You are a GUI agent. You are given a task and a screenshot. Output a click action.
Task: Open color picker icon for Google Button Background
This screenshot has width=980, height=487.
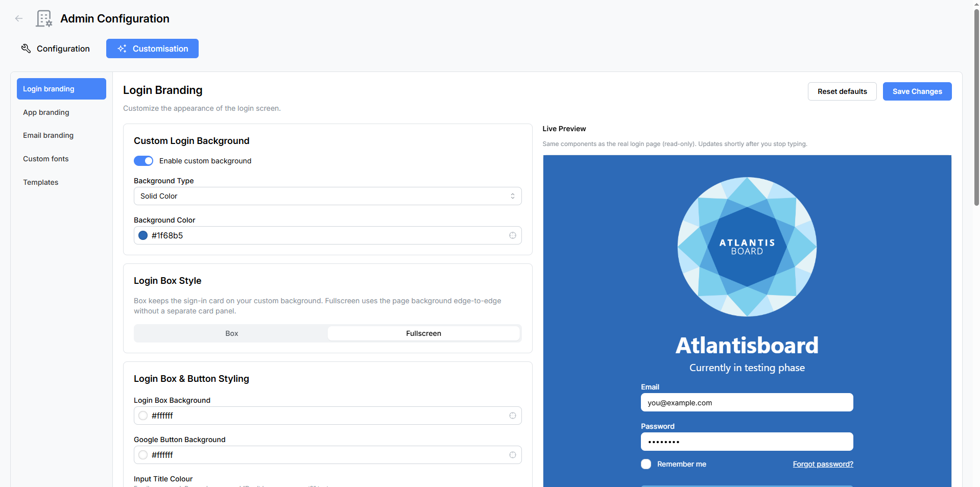click(x=513, y=455)
